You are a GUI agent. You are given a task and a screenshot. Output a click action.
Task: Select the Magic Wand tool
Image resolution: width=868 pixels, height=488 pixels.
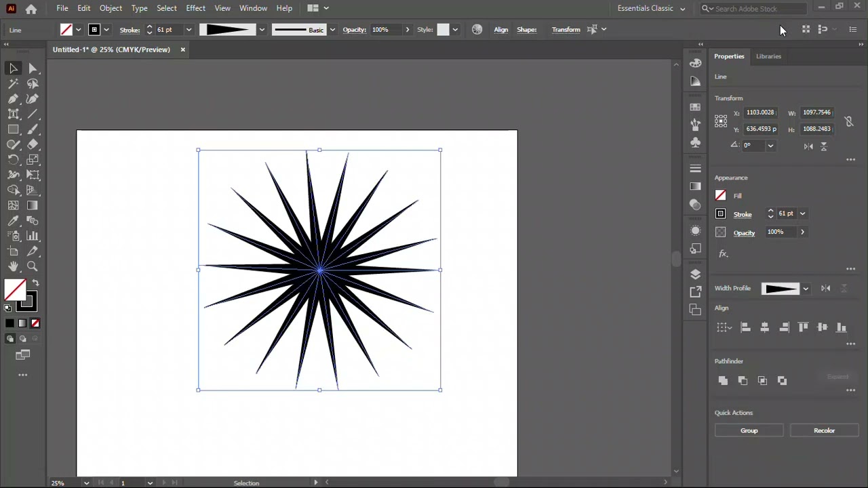(x=13, y=84)
